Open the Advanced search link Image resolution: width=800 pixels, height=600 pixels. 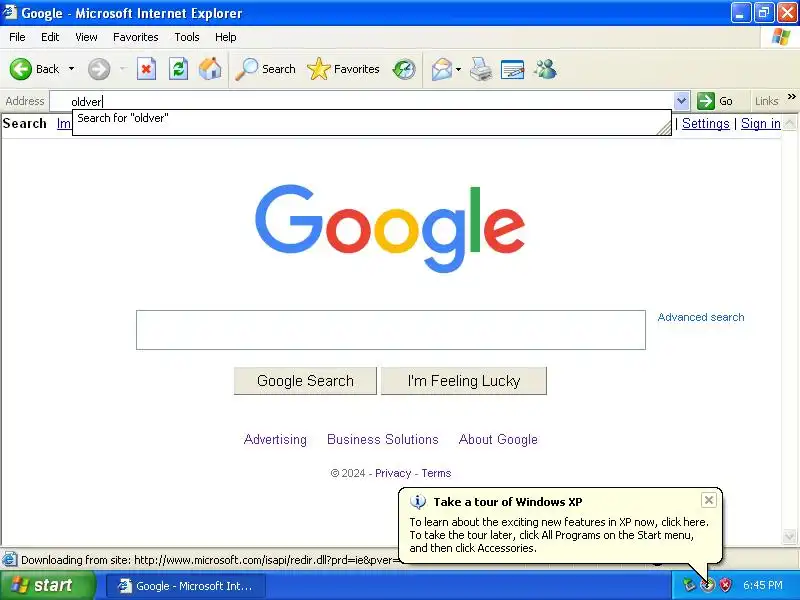point(701,317)
